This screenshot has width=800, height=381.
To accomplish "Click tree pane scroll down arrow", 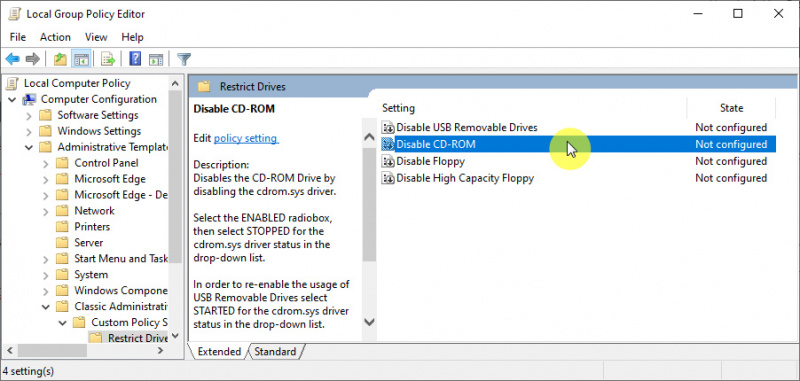I will point(175,335).
